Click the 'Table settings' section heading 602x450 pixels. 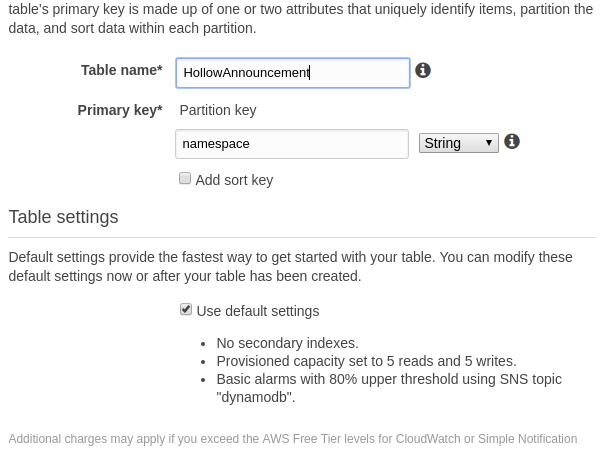[x=63, y=217]
